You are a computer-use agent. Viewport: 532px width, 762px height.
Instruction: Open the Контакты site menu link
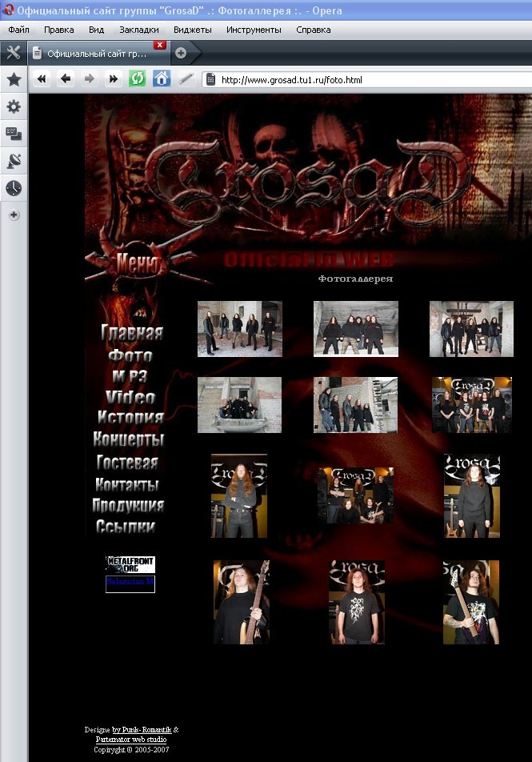click(127, 484)
